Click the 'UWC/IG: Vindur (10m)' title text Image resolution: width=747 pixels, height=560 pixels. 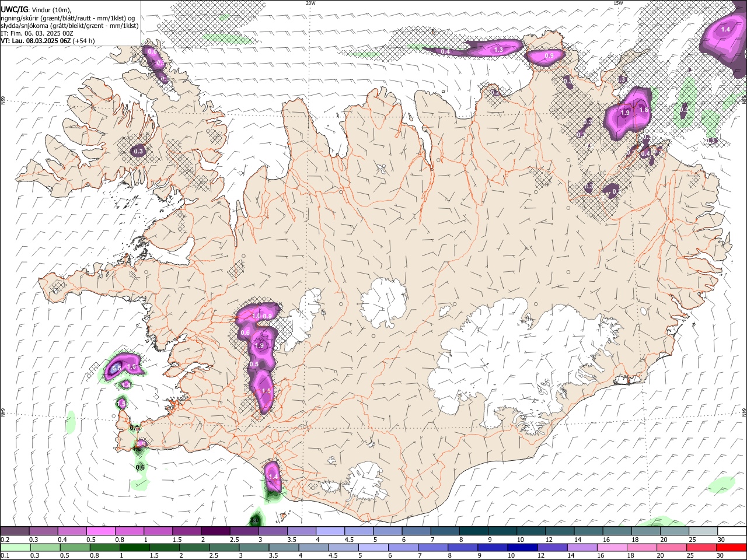tap(36, 10)
